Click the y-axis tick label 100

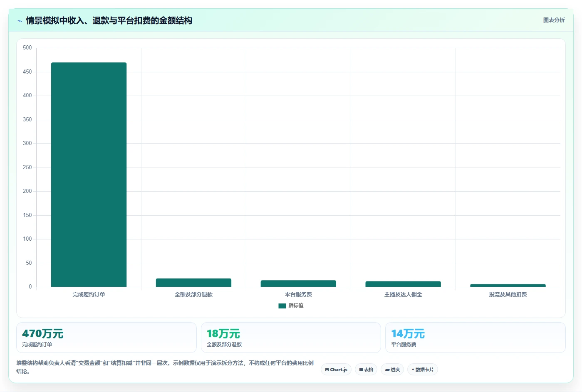point(27,239)
